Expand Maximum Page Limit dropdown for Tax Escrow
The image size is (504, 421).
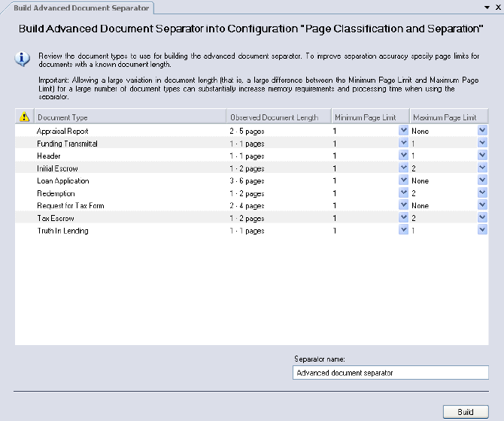point(482,218)
